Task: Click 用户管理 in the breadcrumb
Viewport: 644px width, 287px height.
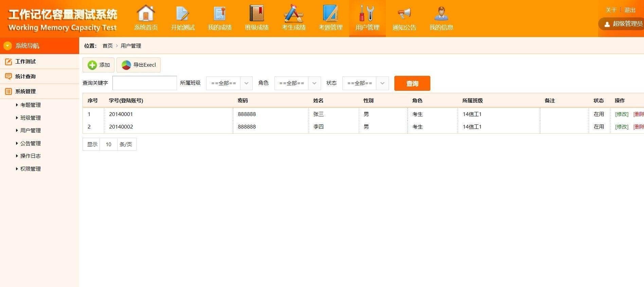Action: (131, 46)
